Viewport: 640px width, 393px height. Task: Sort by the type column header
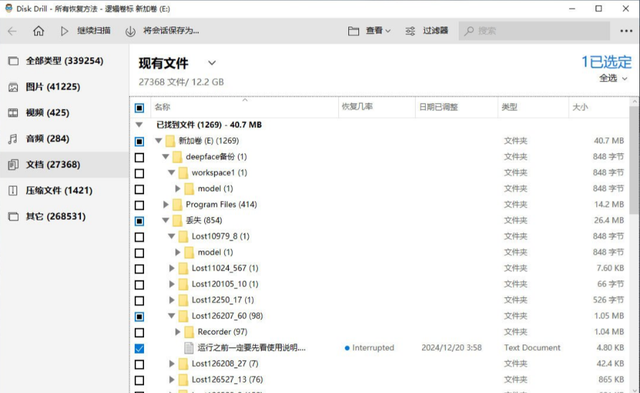click(x=533, y=107)
